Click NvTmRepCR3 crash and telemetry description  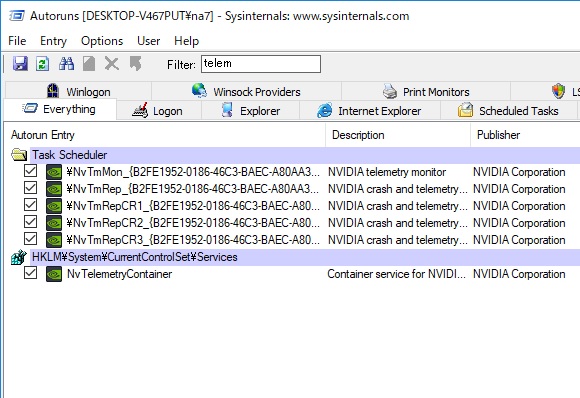(398, 240)
